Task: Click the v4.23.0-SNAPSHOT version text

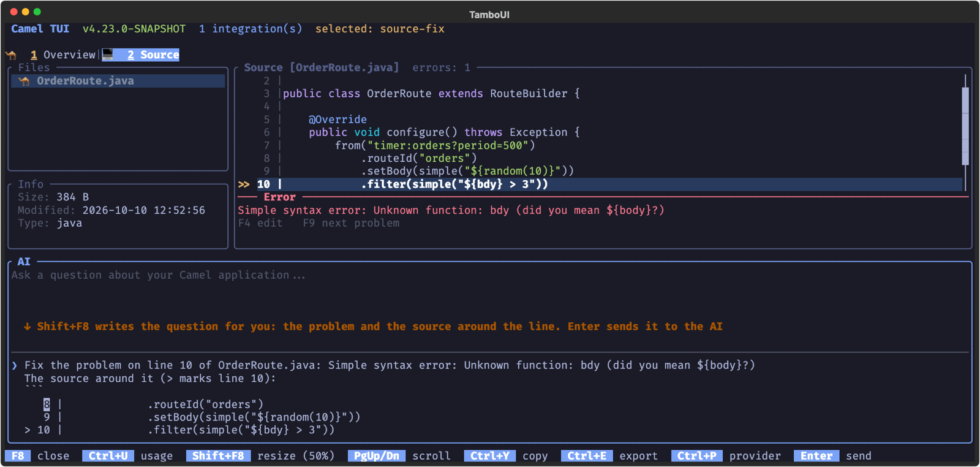Action: (134, 29)
